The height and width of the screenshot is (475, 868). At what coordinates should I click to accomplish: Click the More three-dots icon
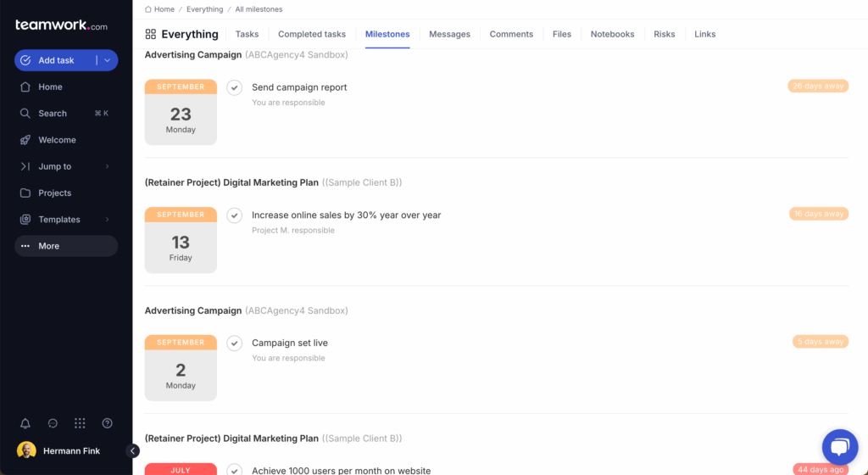pos(25,246)
